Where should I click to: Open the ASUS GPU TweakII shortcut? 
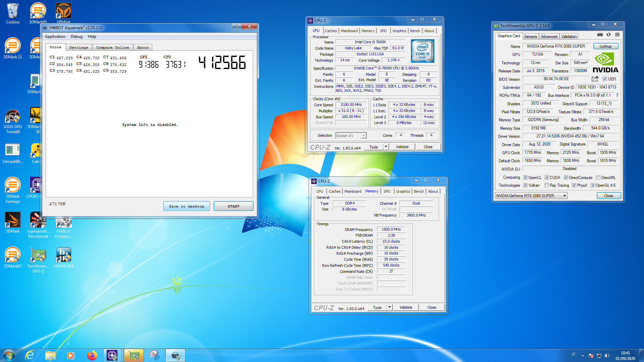[13, 121]
